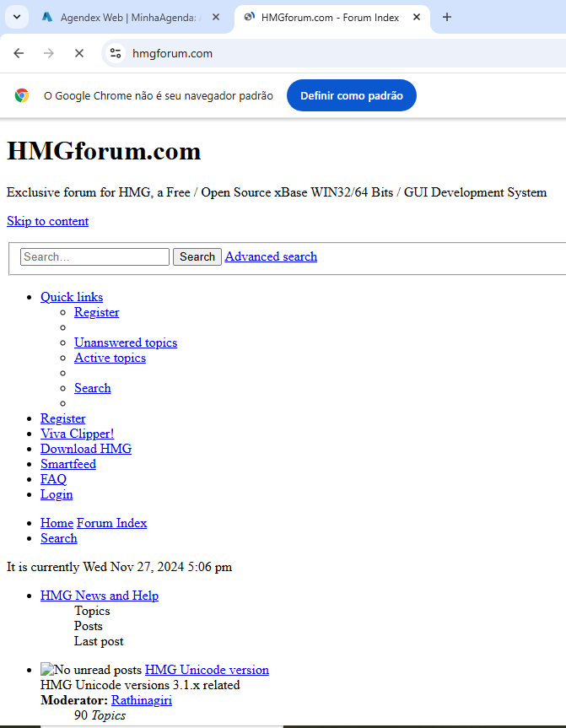The image size is (566, 728).
Task: Select the HMGforum.com Forum Index tab
Action: point(331,18)
